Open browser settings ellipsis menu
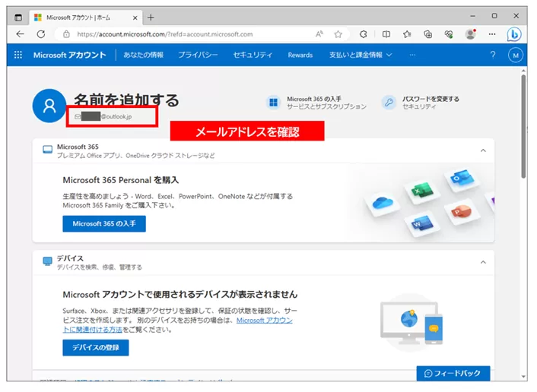Image resolution: width=537 pixels, height=392 pixels. [x=491, y=34]
